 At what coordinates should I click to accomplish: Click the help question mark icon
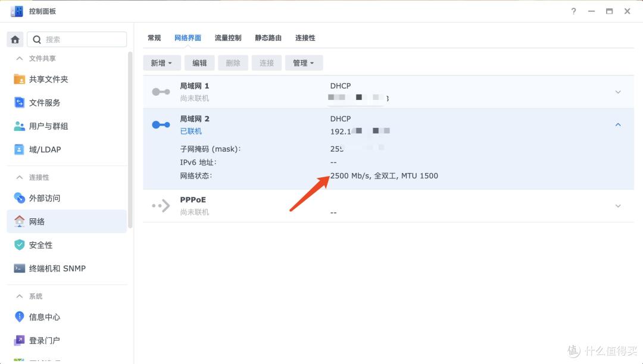573,11
